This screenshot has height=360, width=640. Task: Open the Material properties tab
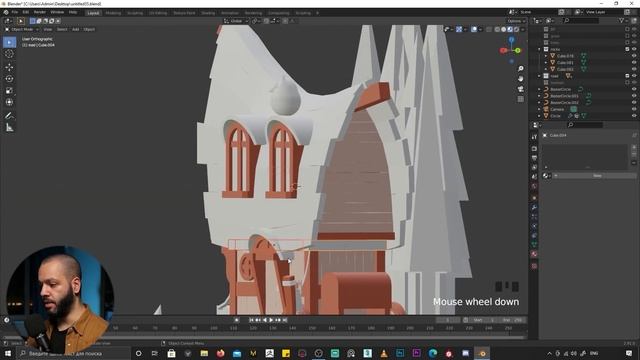534,254
